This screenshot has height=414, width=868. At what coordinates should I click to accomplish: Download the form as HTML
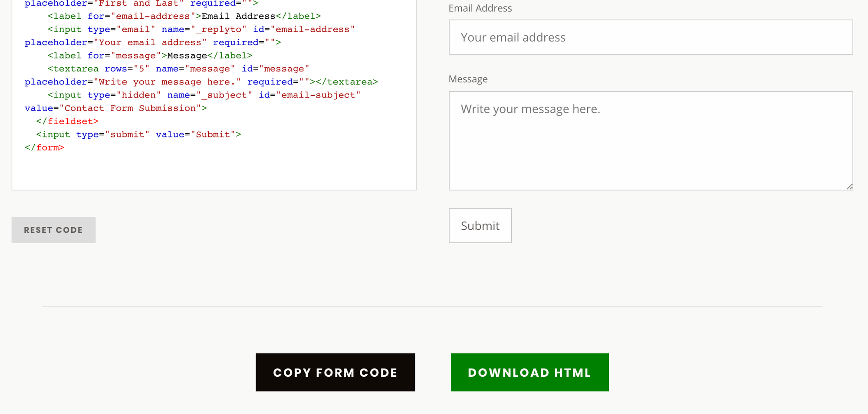[x=529, y=372]
